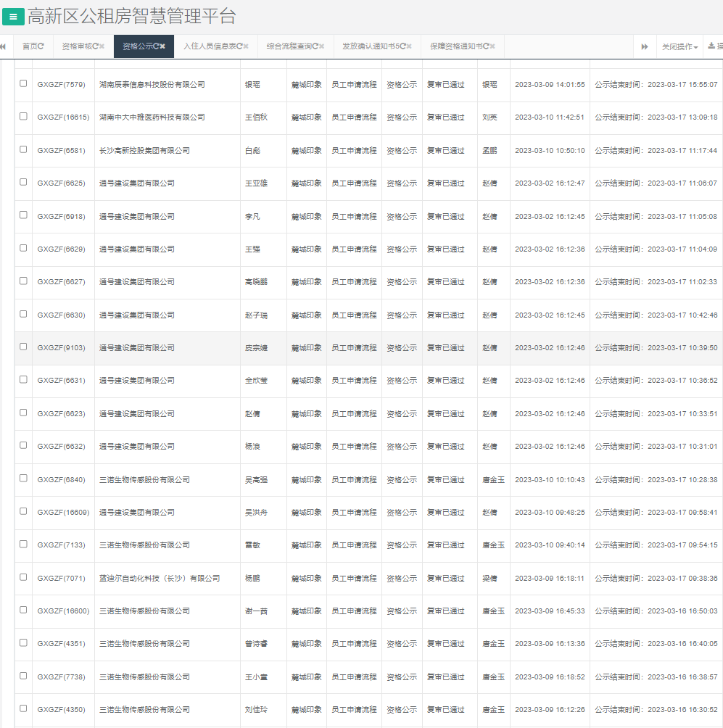
Task: Click the download icon at top right
Action: click(712, 46)
